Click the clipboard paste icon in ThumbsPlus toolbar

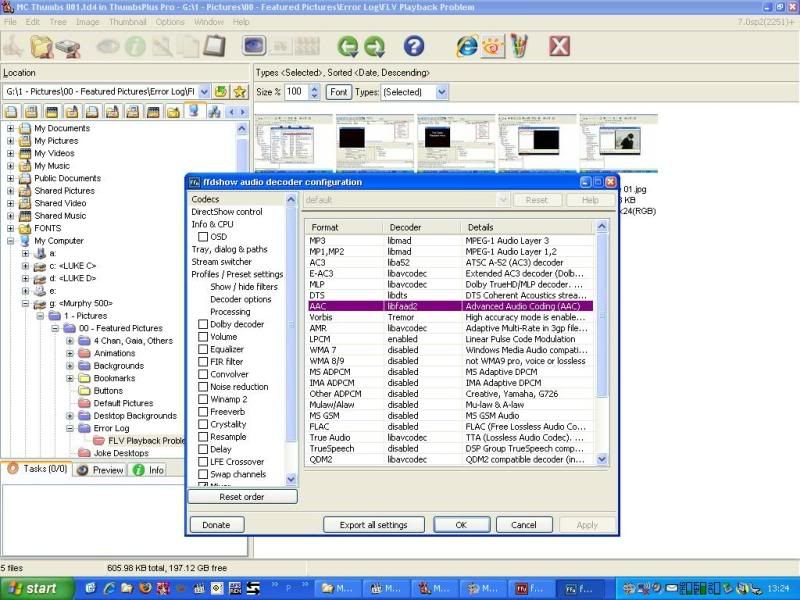(214, 46)
